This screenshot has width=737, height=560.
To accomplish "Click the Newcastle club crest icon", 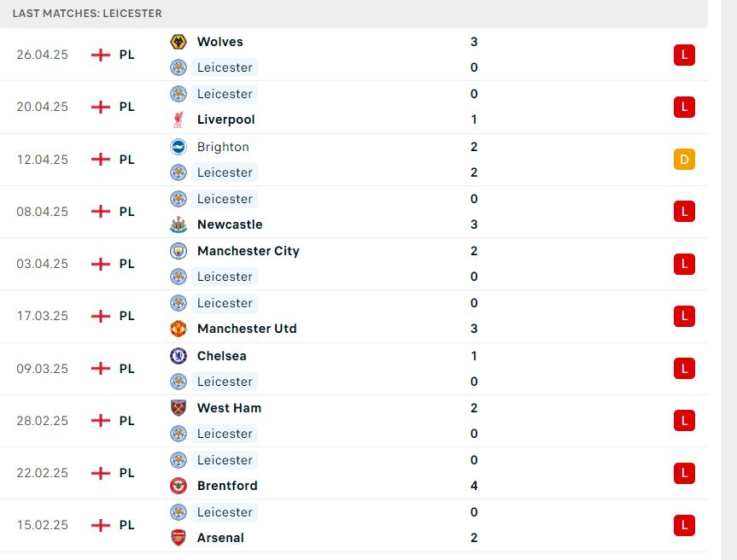I will 178,225.
